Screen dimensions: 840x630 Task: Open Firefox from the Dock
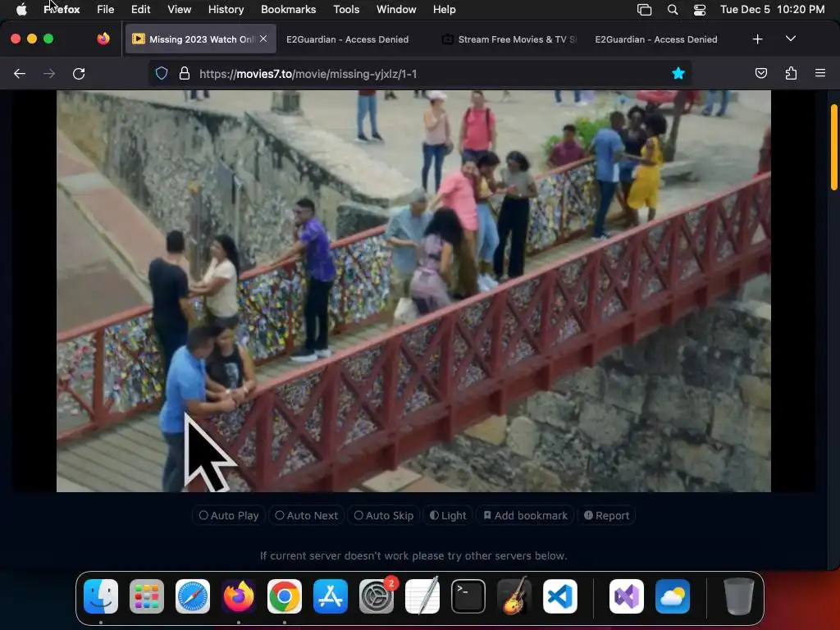pos(239,596)
